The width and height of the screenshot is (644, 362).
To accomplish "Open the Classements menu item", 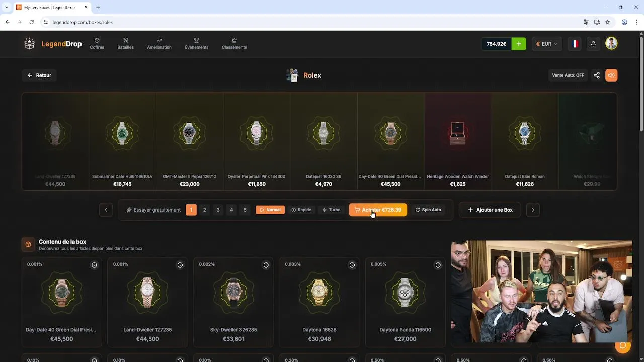I will (234, 44).
